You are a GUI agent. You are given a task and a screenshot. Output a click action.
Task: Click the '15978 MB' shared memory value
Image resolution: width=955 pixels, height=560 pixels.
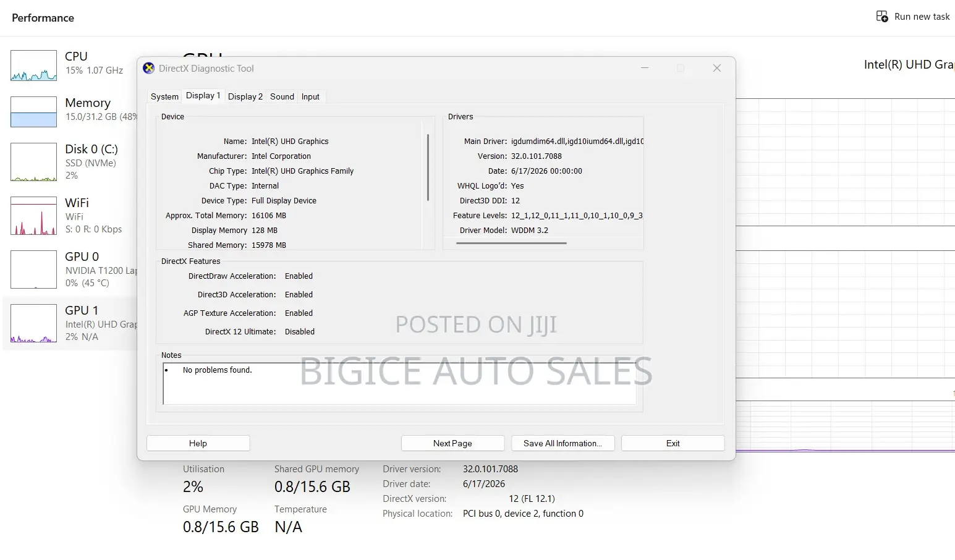coord(269,245)
